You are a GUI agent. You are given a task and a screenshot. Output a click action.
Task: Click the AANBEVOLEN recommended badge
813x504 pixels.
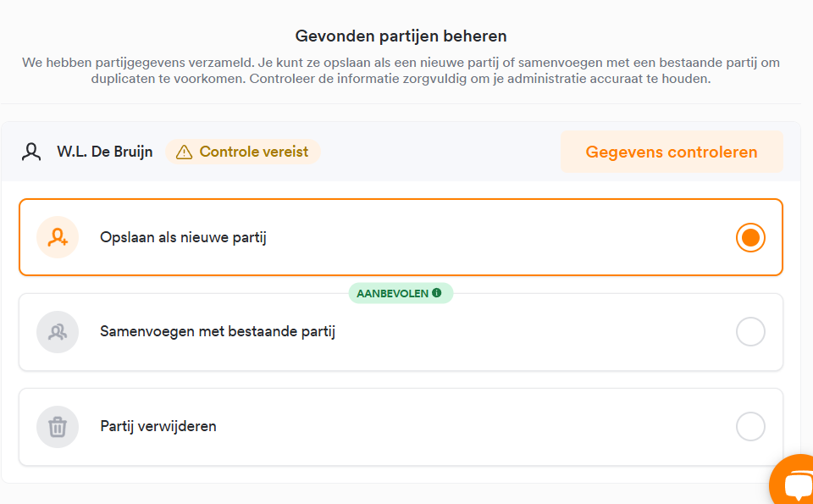click(x=401, y=293)
